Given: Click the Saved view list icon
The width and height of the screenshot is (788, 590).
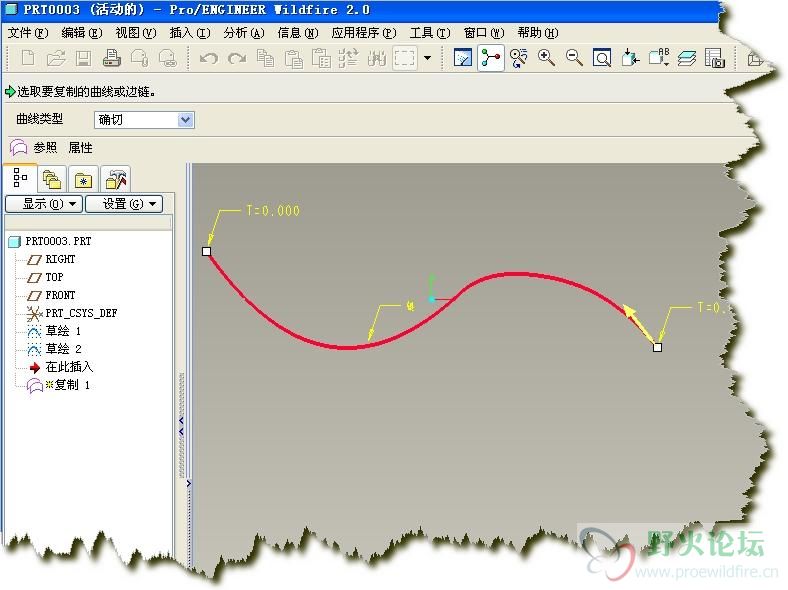Looking at the screenshot, I should (x=658, y=58).
